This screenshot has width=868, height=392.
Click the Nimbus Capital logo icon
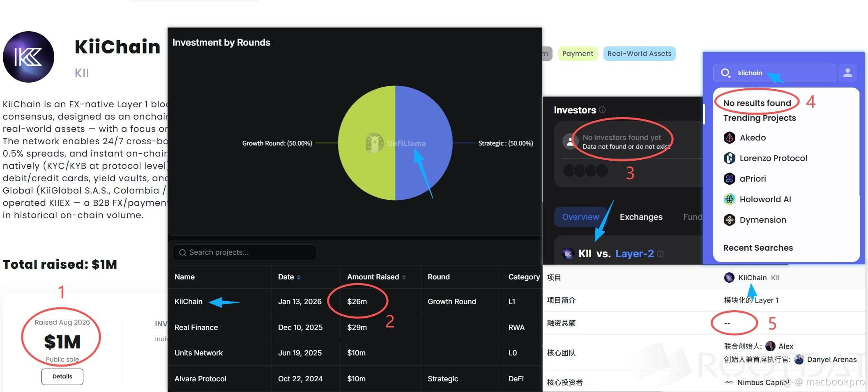pyautogui.click(x=729, y=383)
